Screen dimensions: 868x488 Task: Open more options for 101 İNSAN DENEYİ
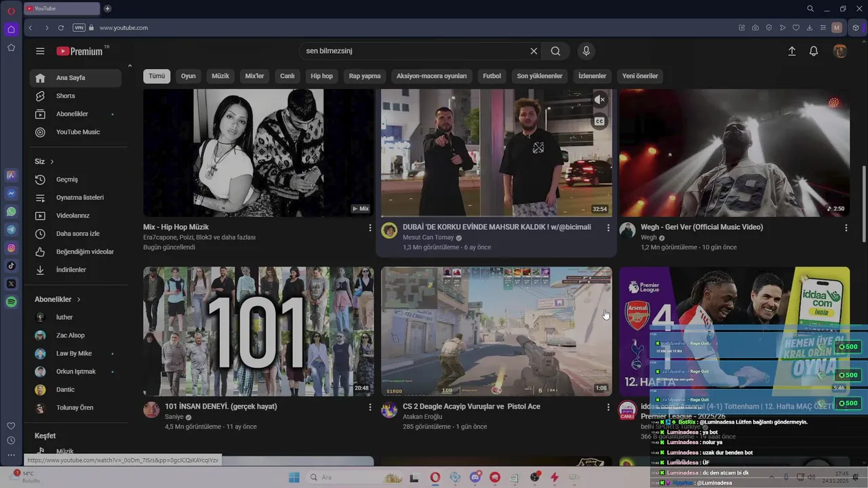pyautogui.click(x=370, y=407)
